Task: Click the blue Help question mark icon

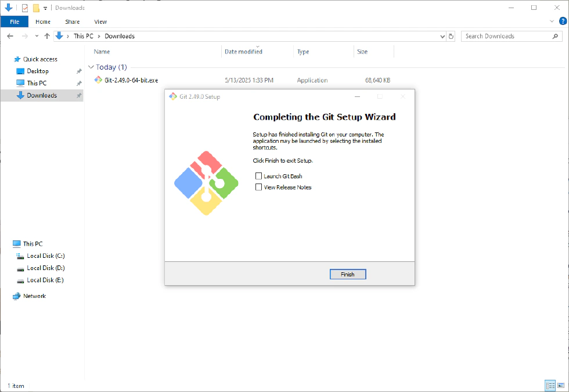Action: pyautogui.click(x=562, y=21)
